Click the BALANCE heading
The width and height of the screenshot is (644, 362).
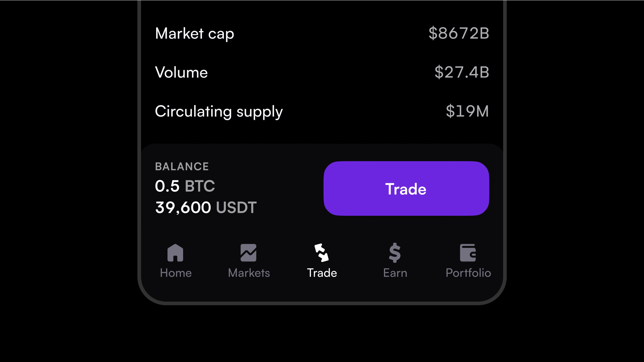click(x=182, y=167)
